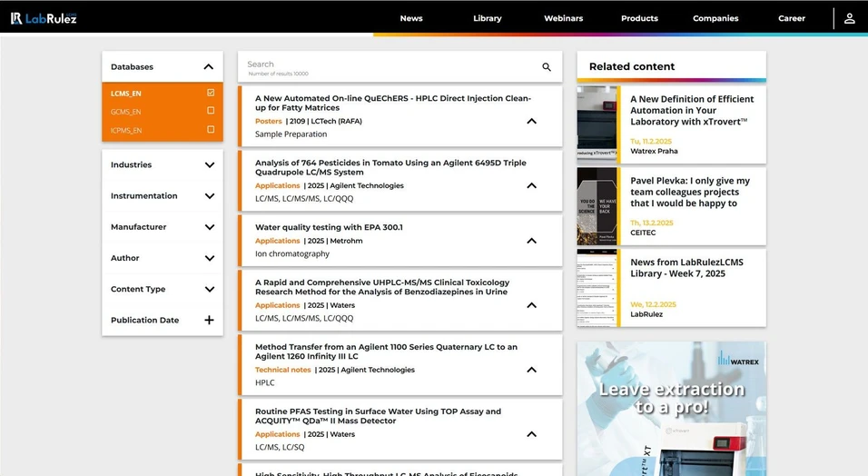Click the search magnifier icon

(x=547, y=67)
